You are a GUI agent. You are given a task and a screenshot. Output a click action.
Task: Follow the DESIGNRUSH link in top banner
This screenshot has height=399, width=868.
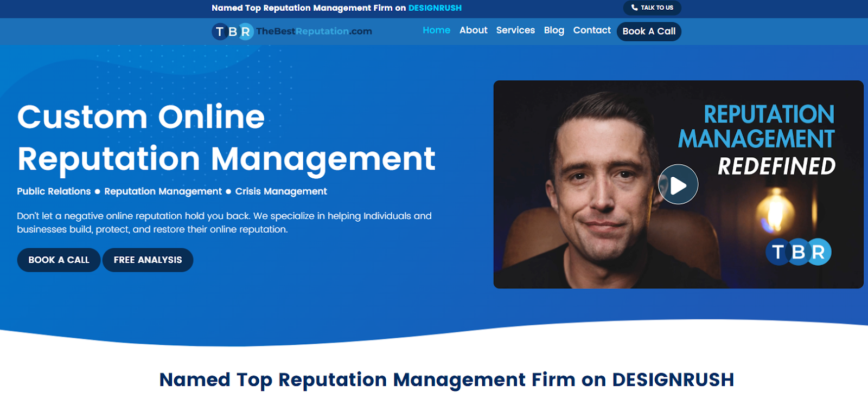point(435,8)
